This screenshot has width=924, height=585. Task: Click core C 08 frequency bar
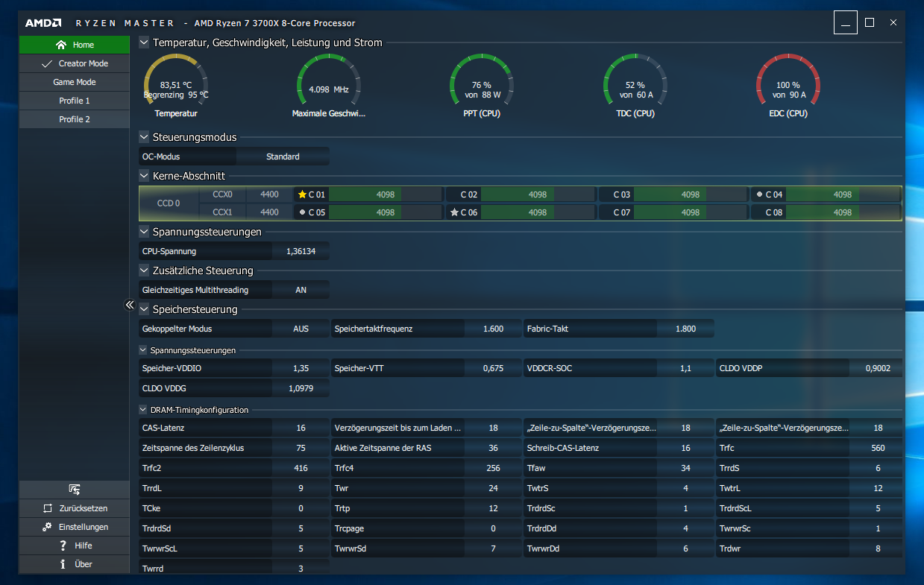click(x=843, y=212)
